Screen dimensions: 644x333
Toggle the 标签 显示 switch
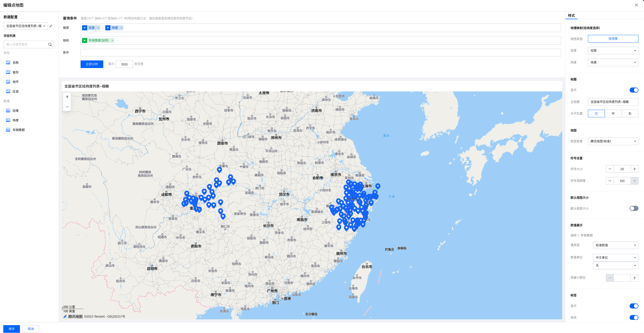(x=634, y=306)
